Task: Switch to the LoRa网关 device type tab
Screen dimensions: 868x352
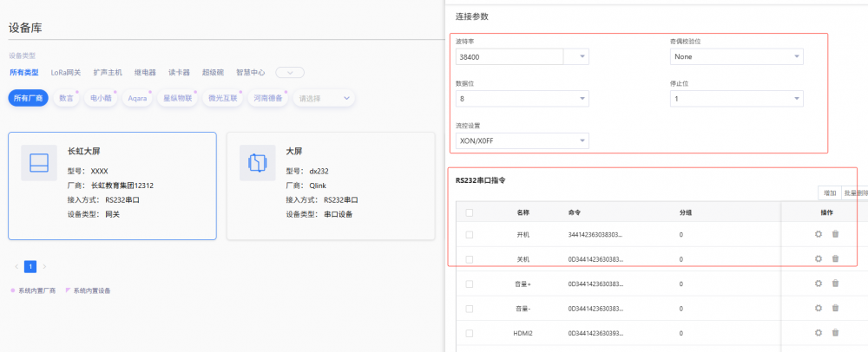Action: [66, 72]
